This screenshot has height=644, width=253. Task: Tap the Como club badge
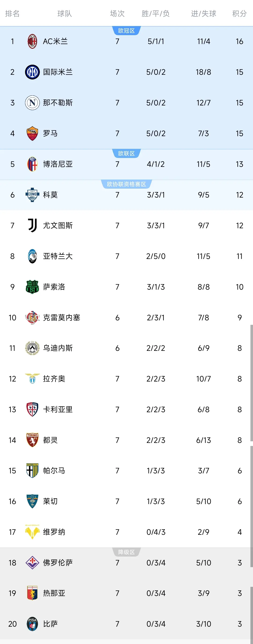tap(32, 195)
